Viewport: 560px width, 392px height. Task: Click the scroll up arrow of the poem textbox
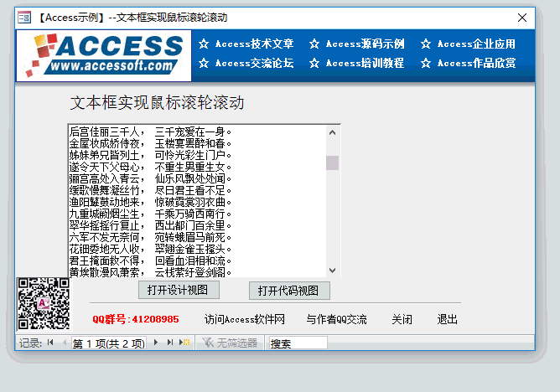332,132
